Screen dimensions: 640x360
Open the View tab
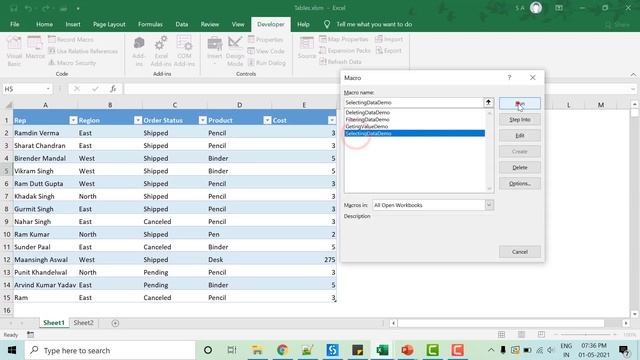pos(238,24)
